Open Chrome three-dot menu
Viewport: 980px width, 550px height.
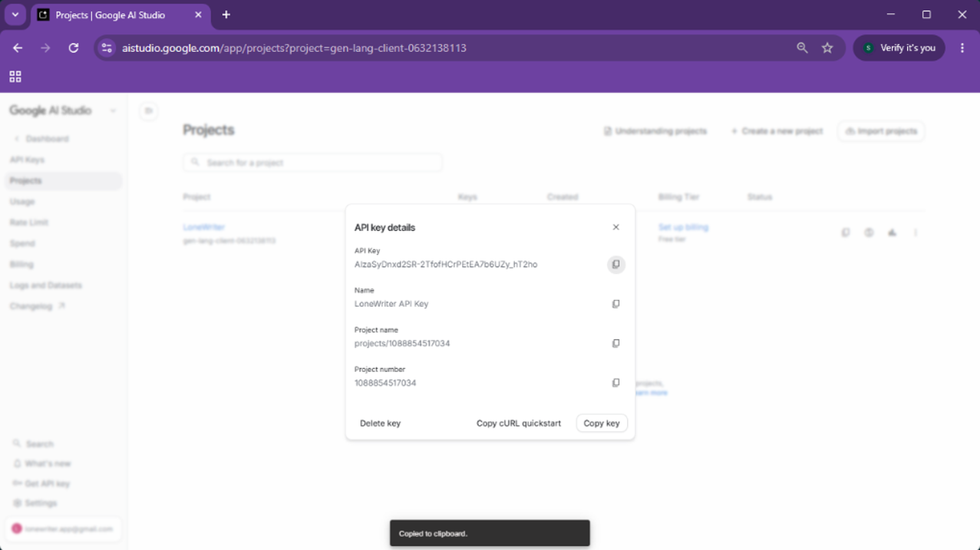962,48
